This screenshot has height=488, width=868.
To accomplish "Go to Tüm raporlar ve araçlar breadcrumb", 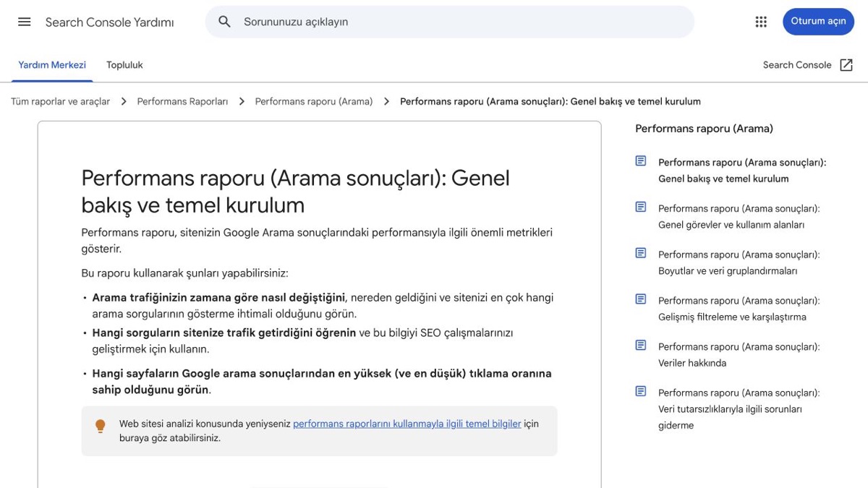I will (61, 102).
